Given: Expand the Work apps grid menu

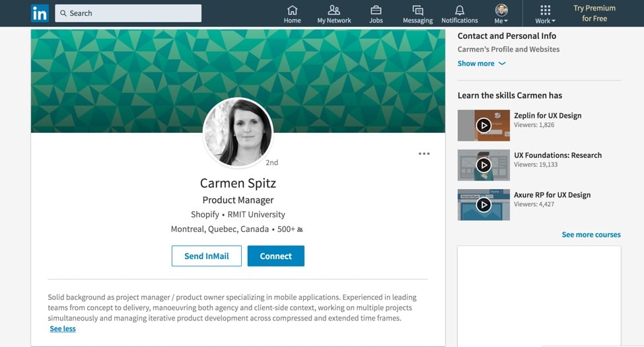Looking at the screenshot, I should [545, 13].
